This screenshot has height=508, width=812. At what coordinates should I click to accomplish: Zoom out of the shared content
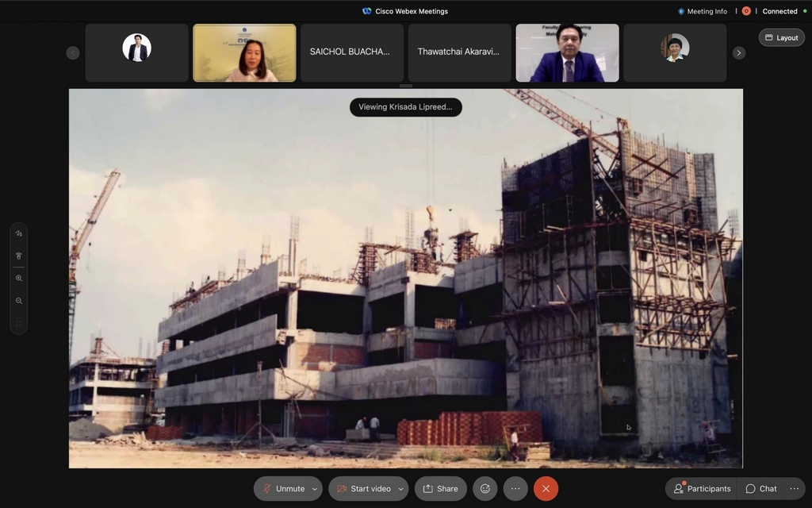[x=19, y=301]
